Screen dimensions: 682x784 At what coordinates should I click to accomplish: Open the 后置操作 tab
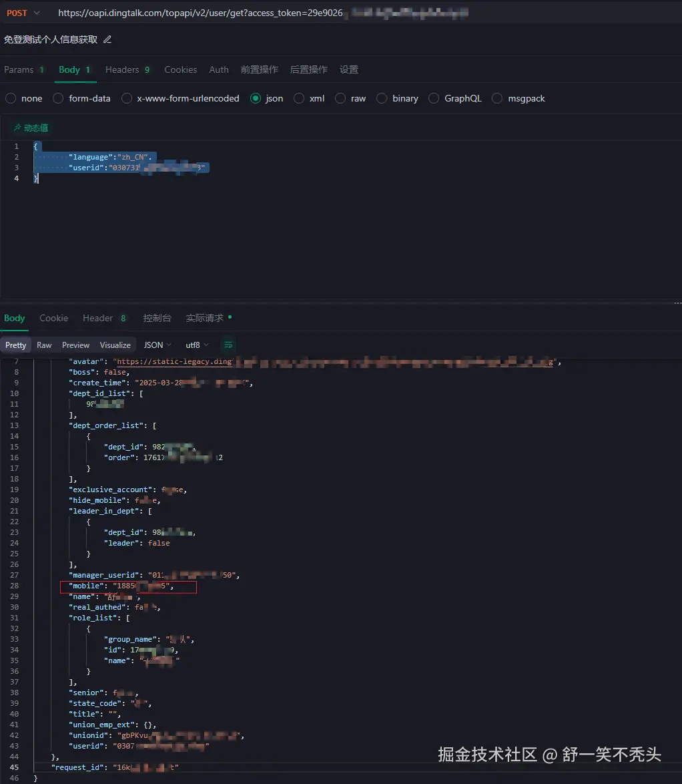pos(309,69)
